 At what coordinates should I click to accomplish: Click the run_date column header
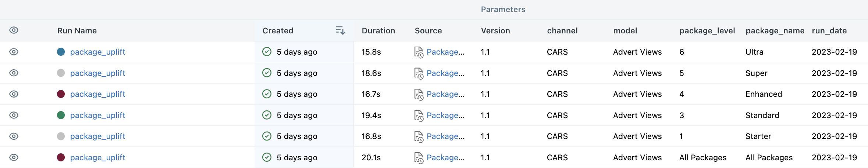click(829, 31)
